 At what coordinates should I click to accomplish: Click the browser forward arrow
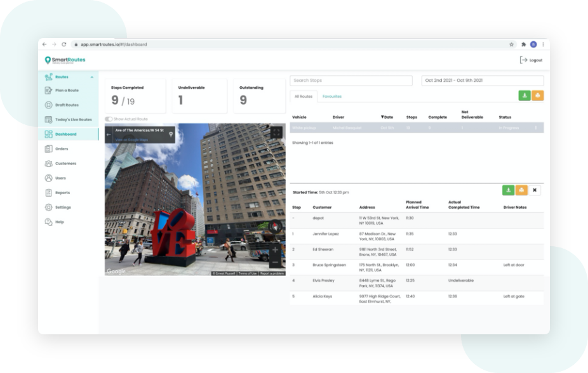tap(55, 44)
